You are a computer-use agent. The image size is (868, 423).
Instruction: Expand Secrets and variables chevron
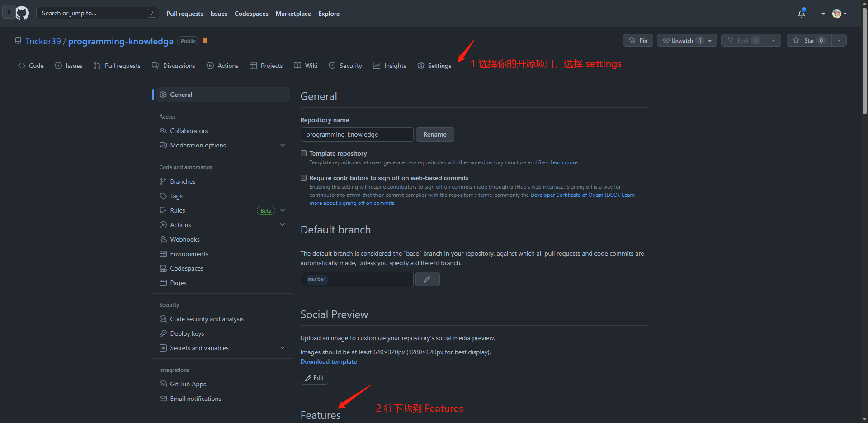tap(283, 348)
